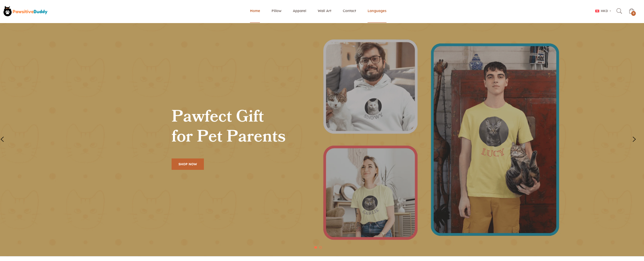
Task: Advance to next slide arrow
Action: click(634, 139)
